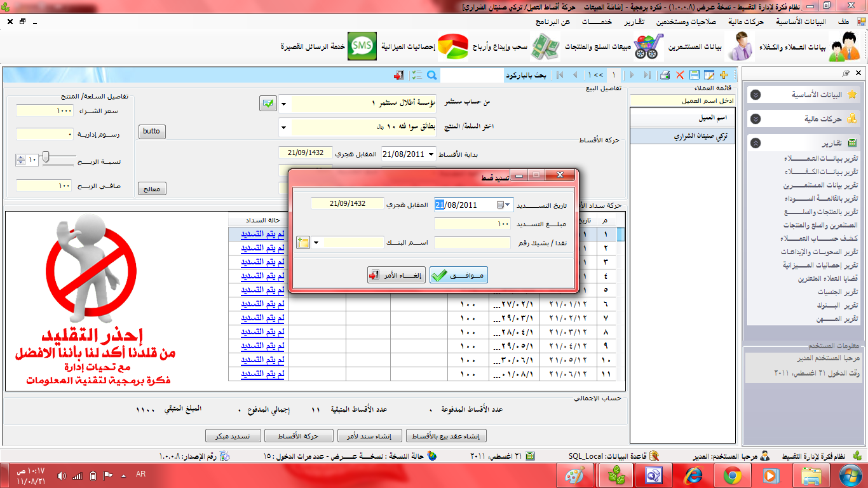Viewport: 868px width, 488px height.
Task: Click the red X delete toolbar icon
Action: (x=680, y=75)
